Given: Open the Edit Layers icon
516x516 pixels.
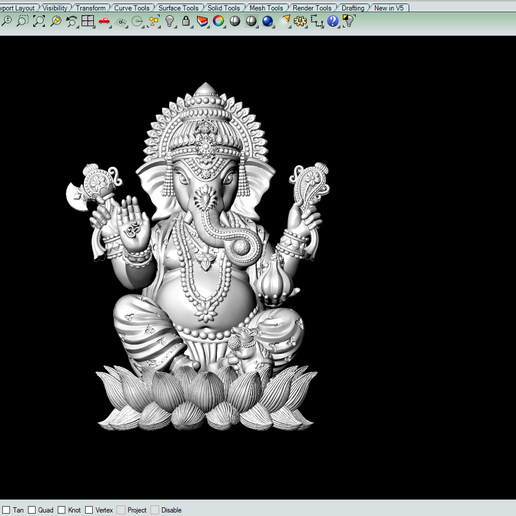Looking at the screenshot, I should (x=202, y=21).
